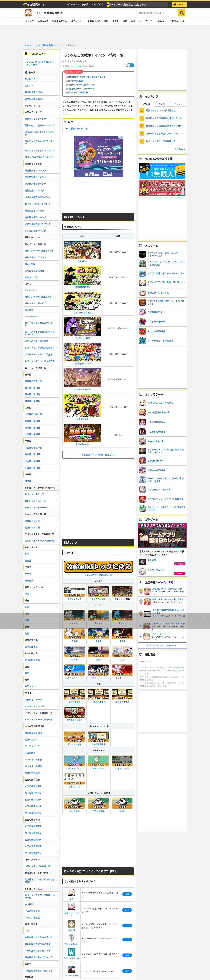Click the 攻略情報を探してみよう search field
210x980 pixels.
157,13
